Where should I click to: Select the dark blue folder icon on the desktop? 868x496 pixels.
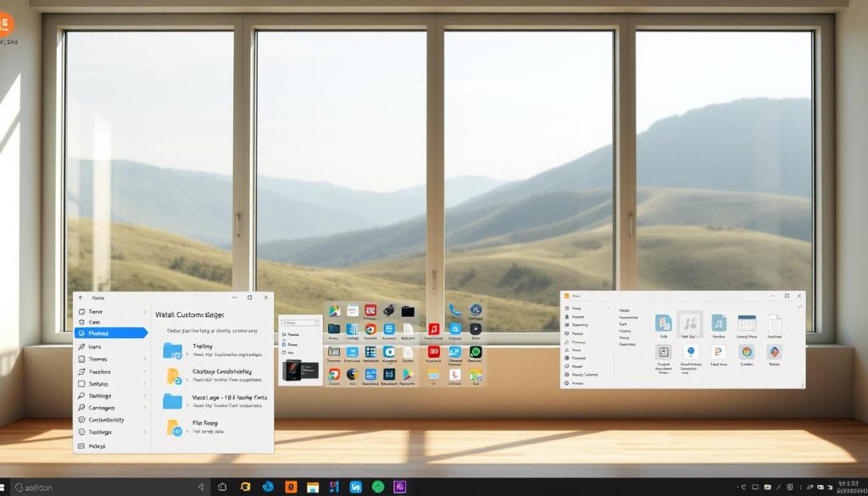(335, 327)
